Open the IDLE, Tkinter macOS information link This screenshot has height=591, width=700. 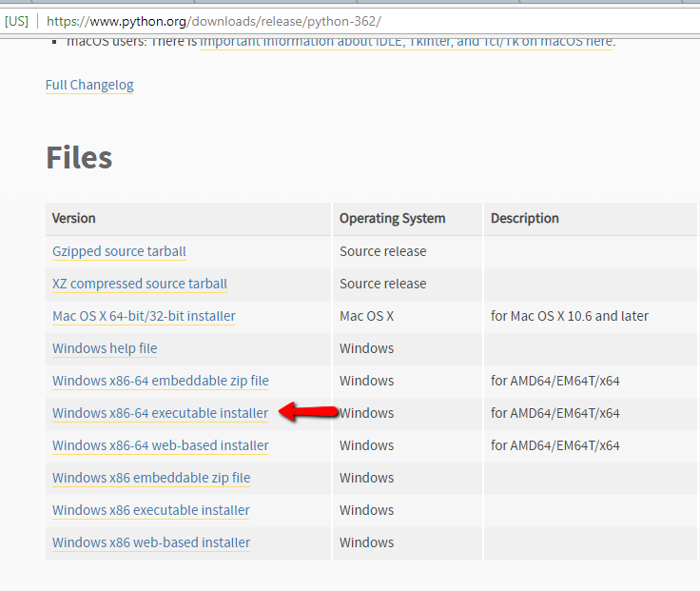[x=406, y=42]
